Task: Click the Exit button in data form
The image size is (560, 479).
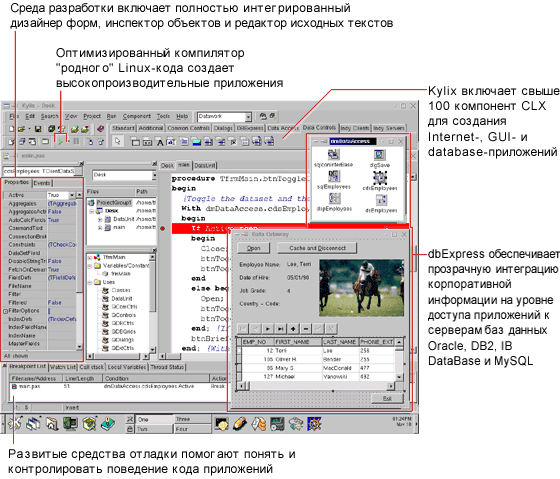Action: (388, 399)
